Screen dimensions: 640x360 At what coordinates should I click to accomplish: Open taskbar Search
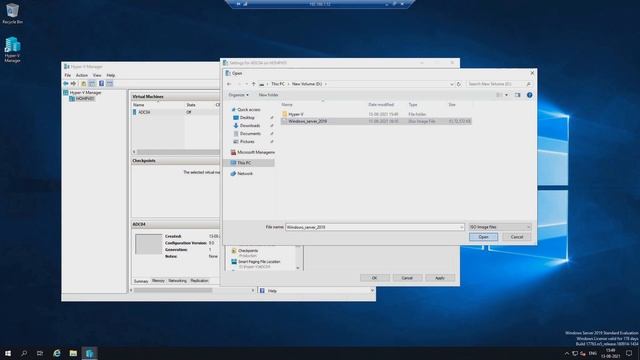(x=24, y=353)
